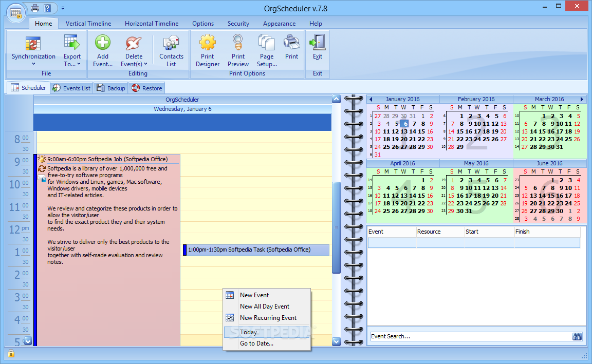This screenshot has height=364, width=592.
Task: Launch the Print Designer
Action: [207, 51]
